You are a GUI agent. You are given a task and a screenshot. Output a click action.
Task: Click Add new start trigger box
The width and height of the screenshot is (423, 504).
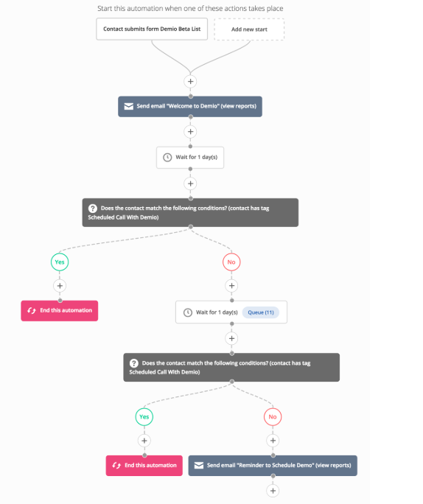point(249,29)
